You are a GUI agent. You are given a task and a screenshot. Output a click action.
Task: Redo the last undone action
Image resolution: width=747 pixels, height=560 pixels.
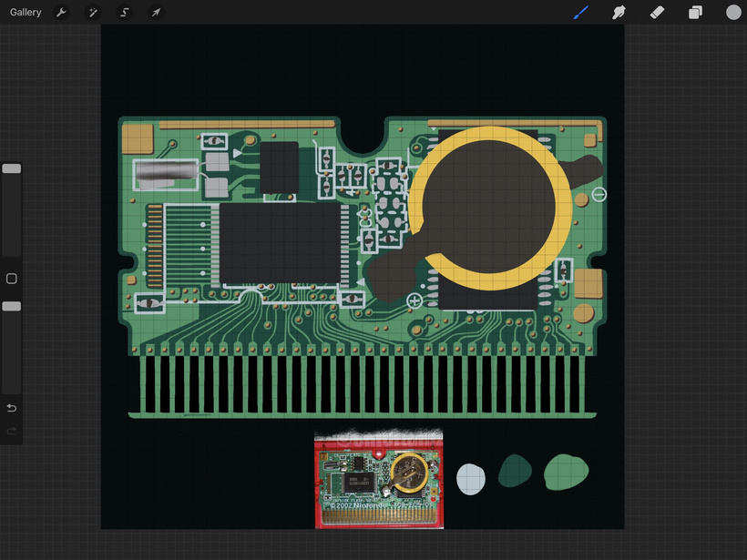[x=12, y=431]
